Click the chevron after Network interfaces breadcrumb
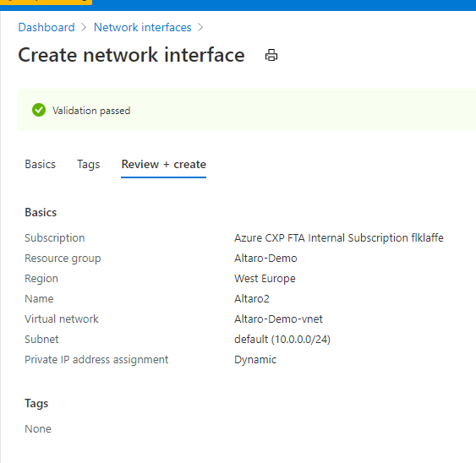The image size is (476, 463). point(200,28)
